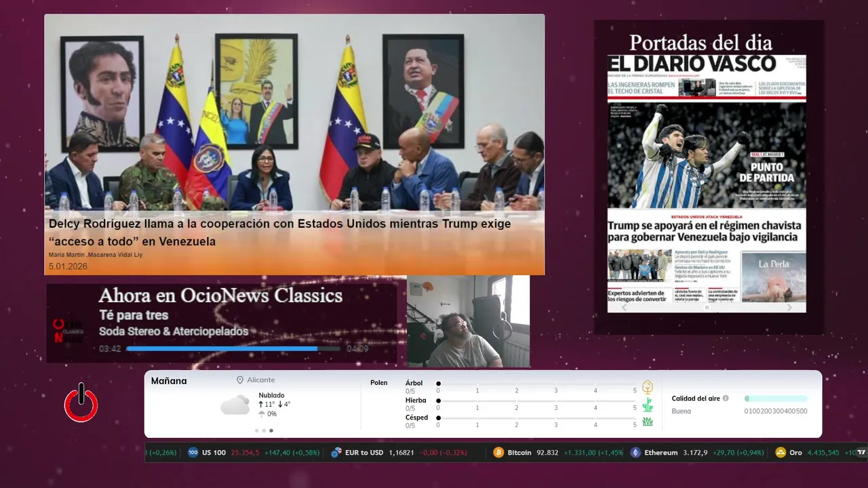Click Trump se apoyará newspaper headline
The image size is (868, 488).
click(x=704, y=231)
